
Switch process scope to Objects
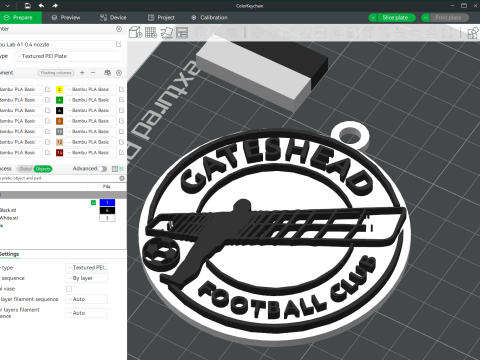click(43, 169)
